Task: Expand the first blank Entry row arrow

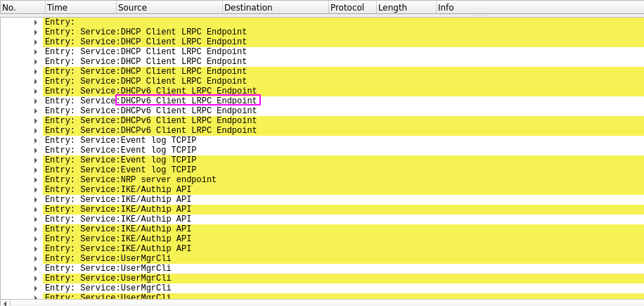Action: click(36, 23)
